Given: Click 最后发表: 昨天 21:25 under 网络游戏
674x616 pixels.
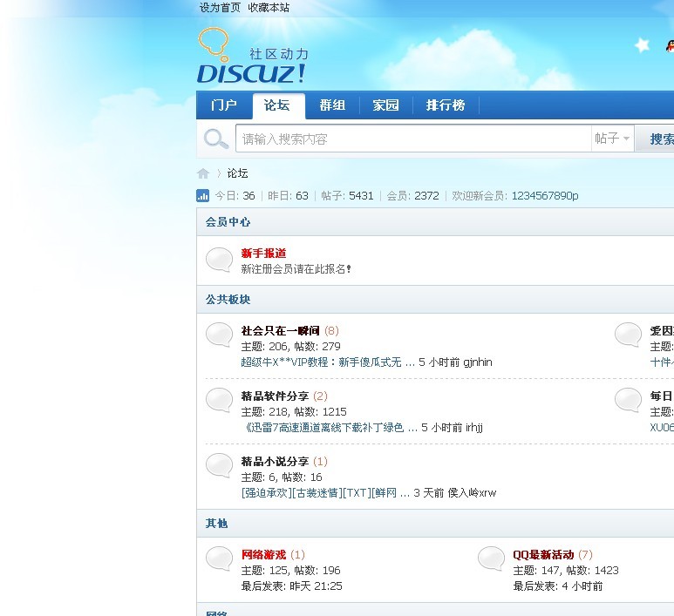Looking at the screenshot, I should click(291, 586).
